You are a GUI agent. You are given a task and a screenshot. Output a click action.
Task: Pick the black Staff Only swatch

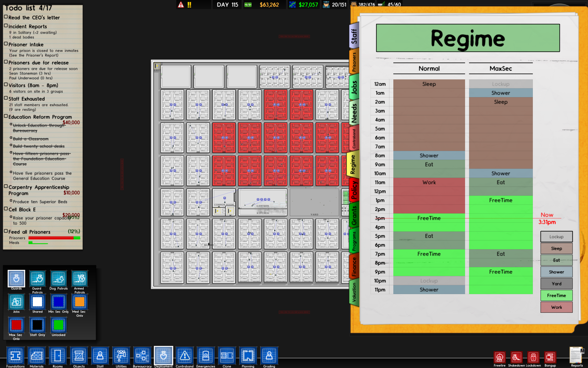click(37, 325)
